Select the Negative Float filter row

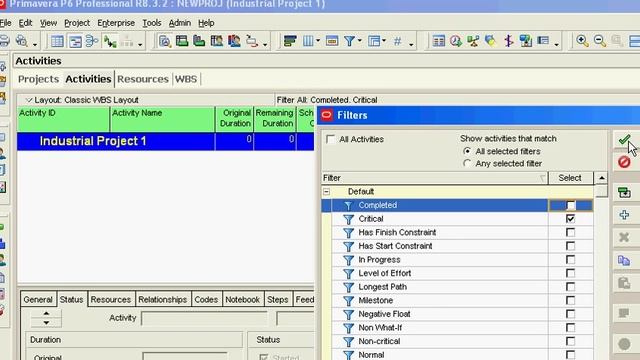[x=457, y=314]
